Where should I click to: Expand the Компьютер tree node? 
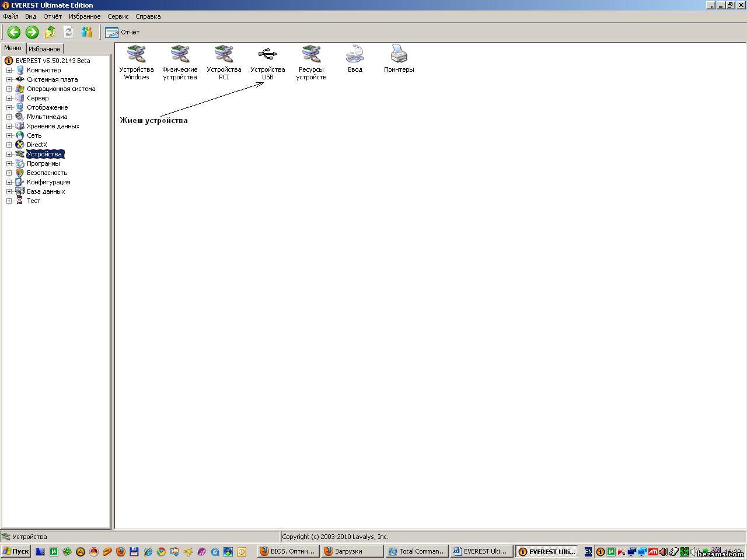[9, 70]
